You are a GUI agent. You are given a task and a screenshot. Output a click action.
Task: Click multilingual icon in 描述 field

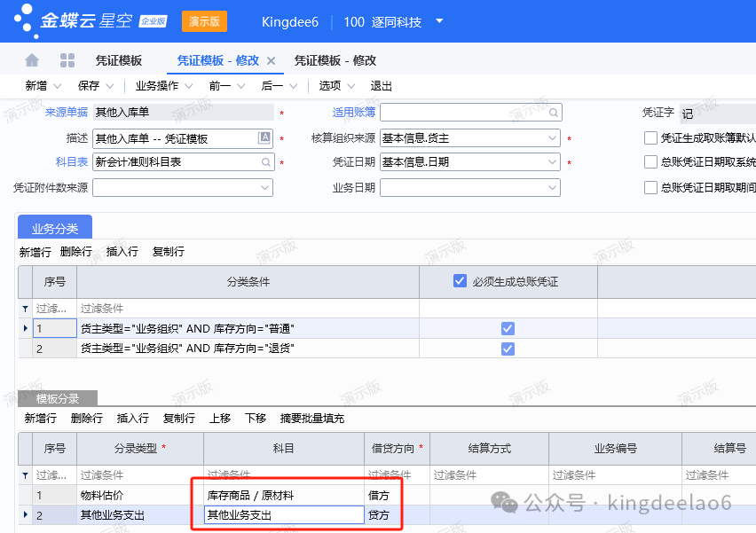(264, 137)
